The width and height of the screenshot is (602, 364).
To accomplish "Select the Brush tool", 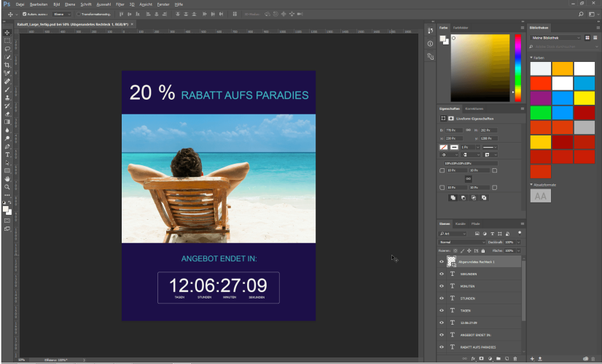I will coord(7,90).
